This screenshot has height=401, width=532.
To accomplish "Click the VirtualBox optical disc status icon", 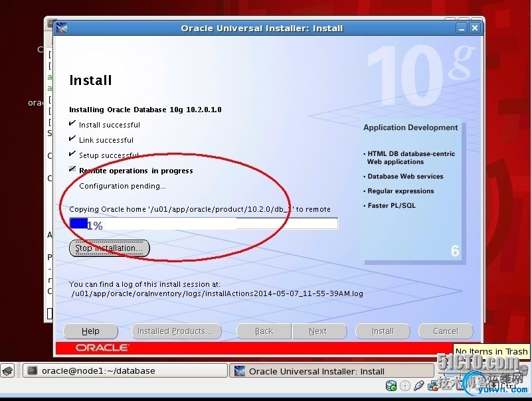I will click(405, 386).
